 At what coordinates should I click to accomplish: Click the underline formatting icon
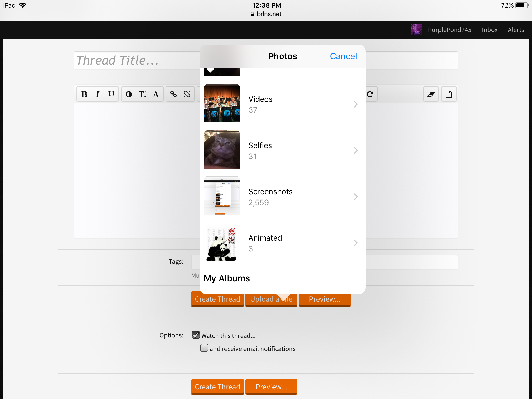(111, 94)
